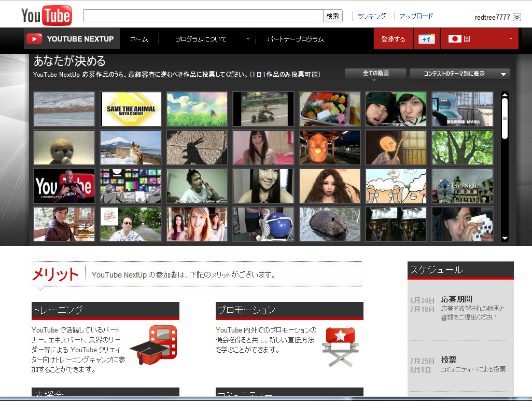The image size is (532, 401).
Task: Click the 登録する button
Action: [393, 39]
